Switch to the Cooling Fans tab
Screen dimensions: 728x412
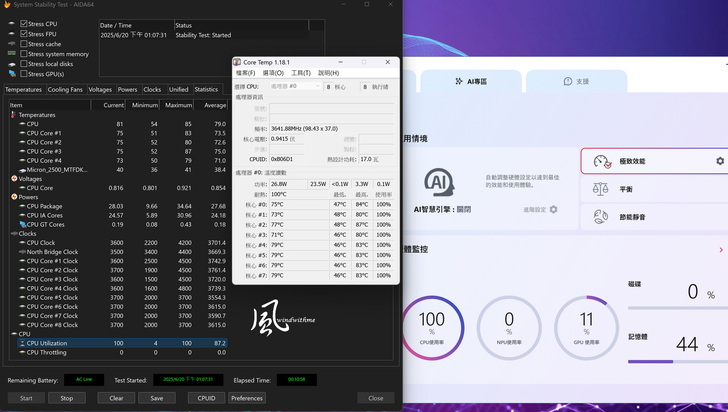click(x=65, y=89)
